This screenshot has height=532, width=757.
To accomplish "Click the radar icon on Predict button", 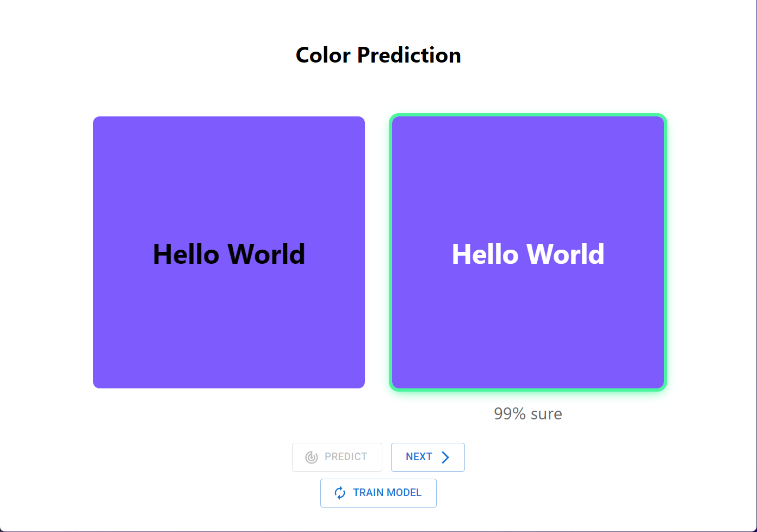I will (312, 457).
